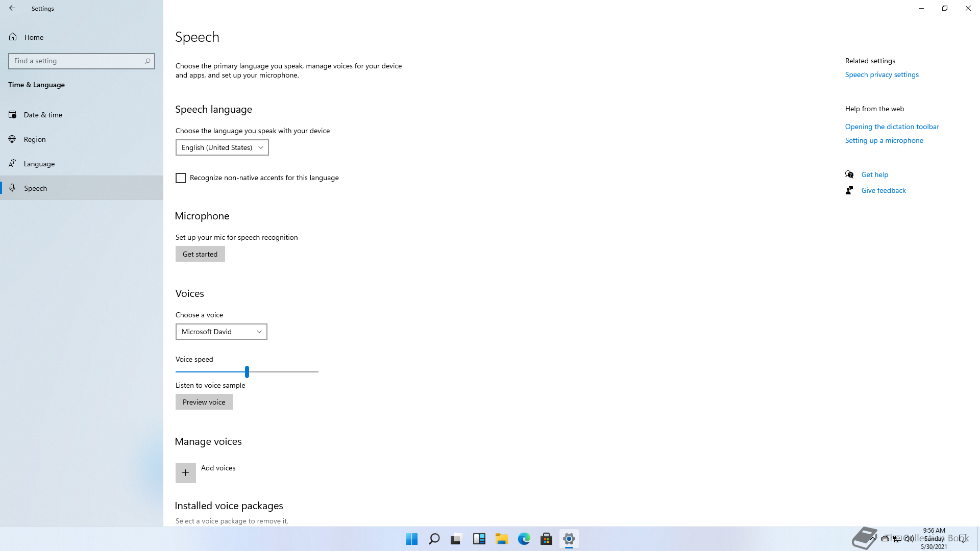Open the Language settings page

coord(39,164)
